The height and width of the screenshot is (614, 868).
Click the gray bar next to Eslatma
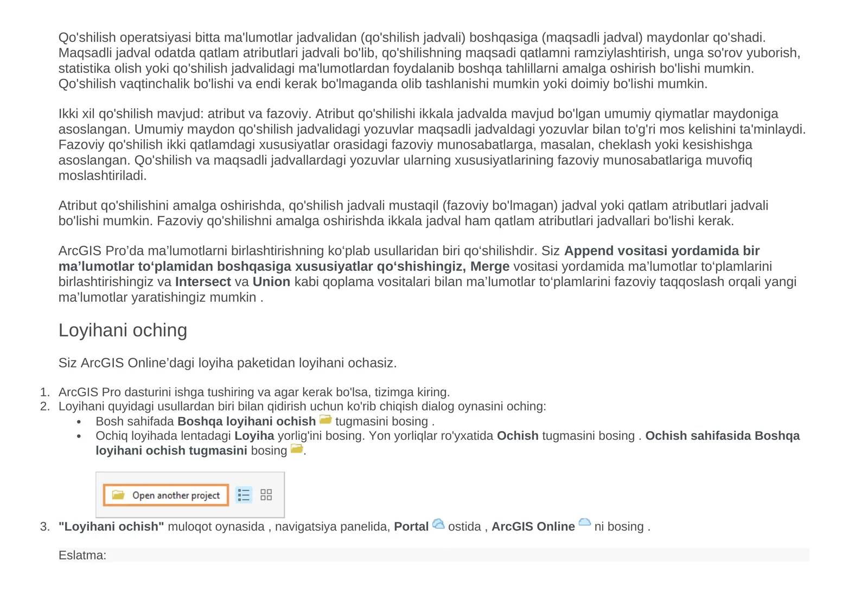tap(458, 555)
